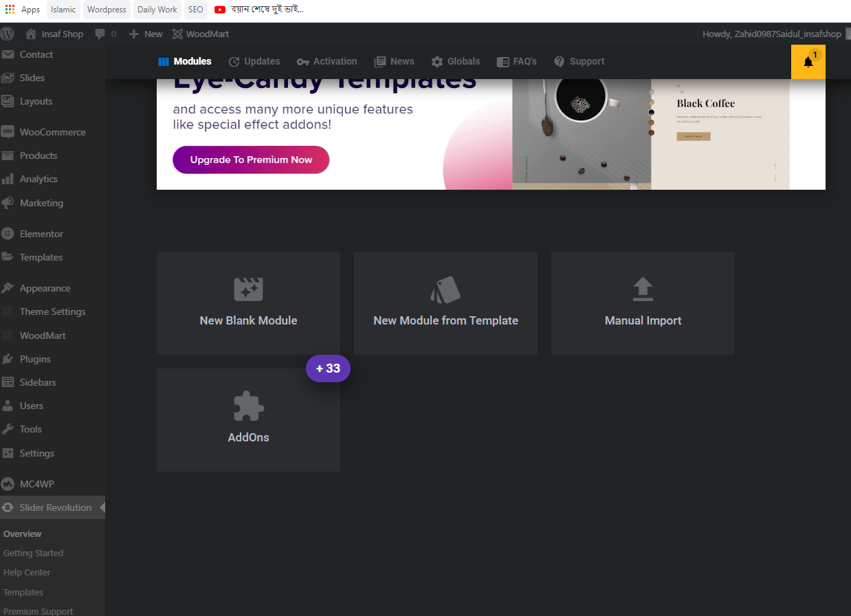851x616 pixels.
Task: Open the Overview submenu item
Action: coord(23,533)
